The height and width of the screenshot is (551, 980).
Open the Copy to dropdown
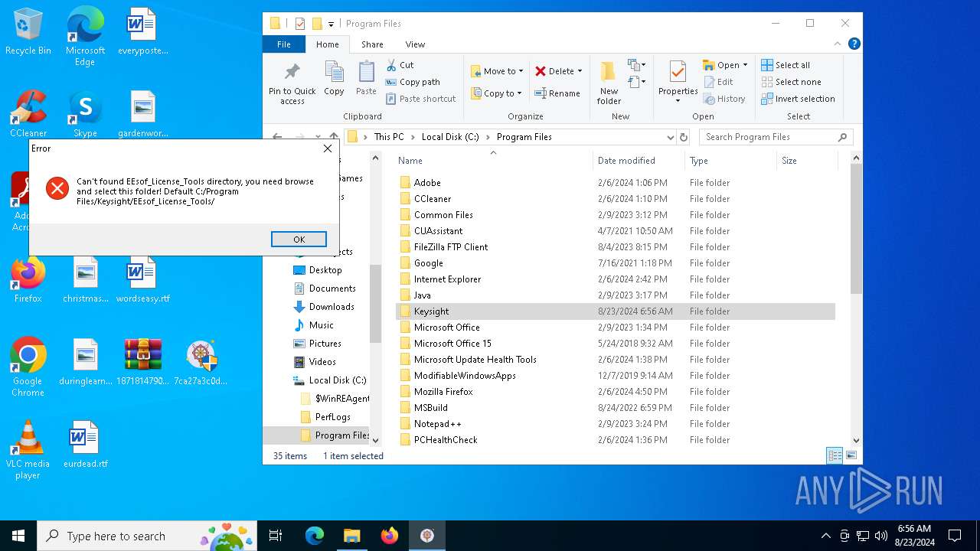(496, 93)
